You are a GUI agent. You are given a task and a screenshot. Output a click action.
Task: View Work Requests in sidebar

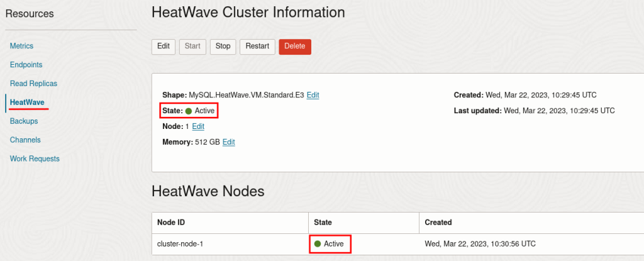tap(35, 158)
